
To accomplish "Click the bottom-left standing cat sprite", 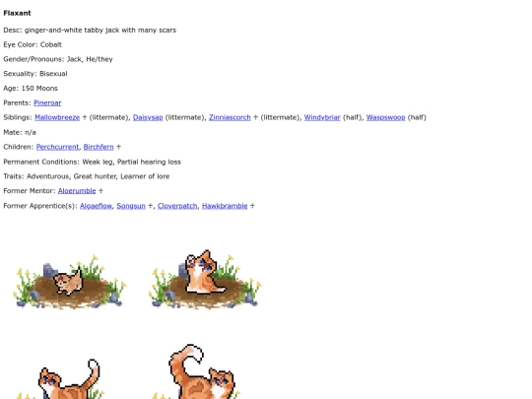I will click(x=69, y=378).
